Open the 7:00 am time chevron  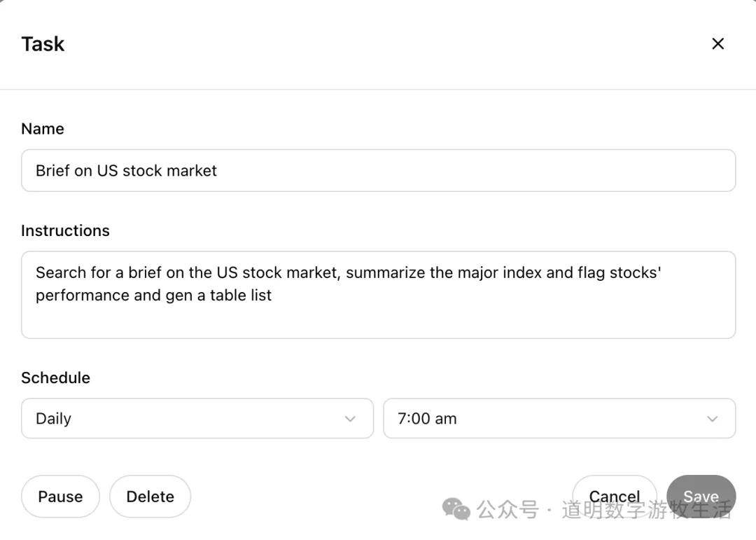click(712, 419)
